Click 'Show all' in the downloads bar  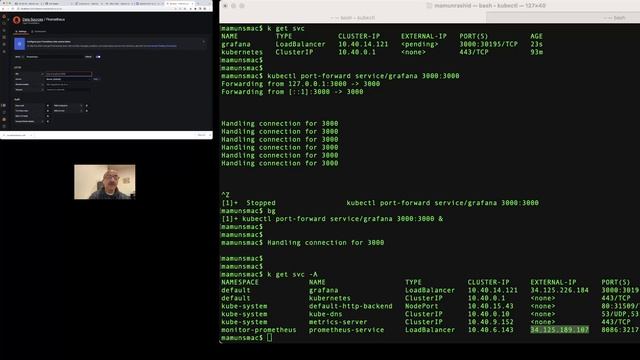(202, 135)
